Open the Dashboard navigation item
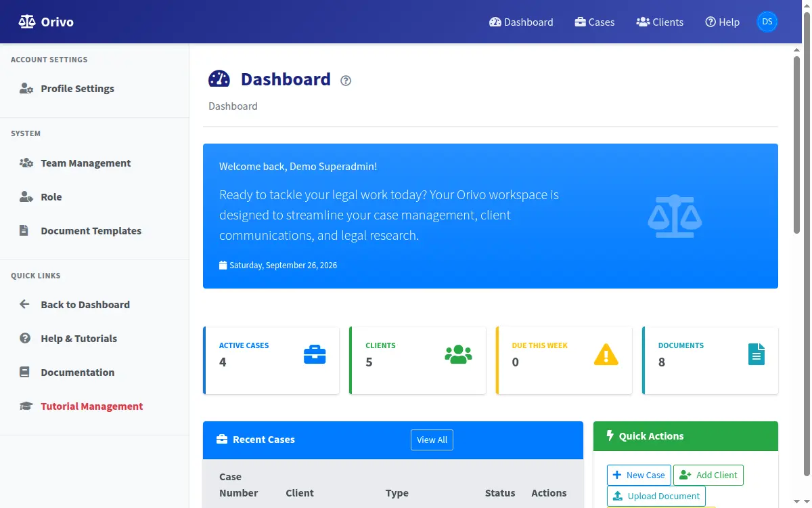 click(x=521, y=22)
